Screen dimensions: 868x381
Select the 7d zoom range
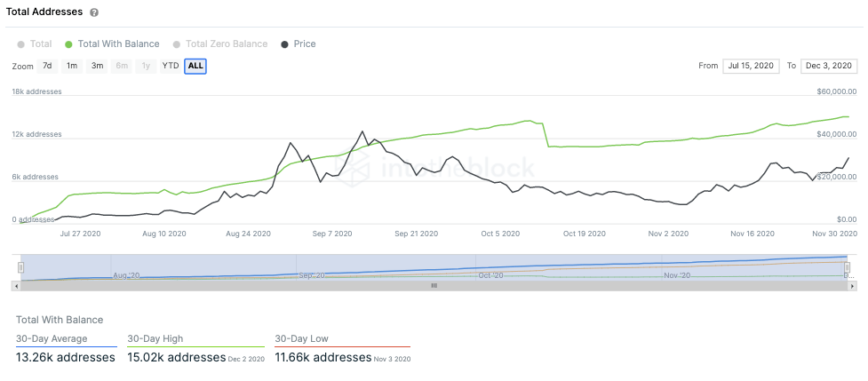(x=48, y=66)
